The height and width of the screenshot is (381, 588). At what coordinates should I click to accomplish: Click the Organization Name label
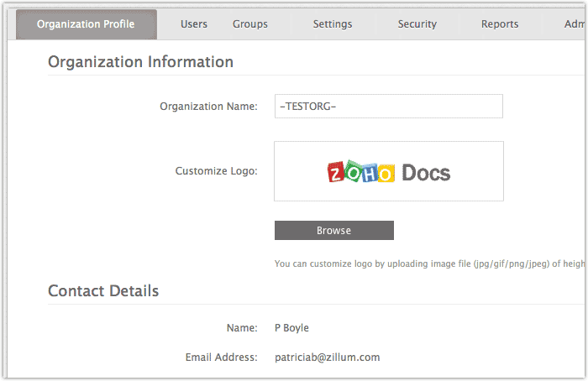click(x=208, y=107)
